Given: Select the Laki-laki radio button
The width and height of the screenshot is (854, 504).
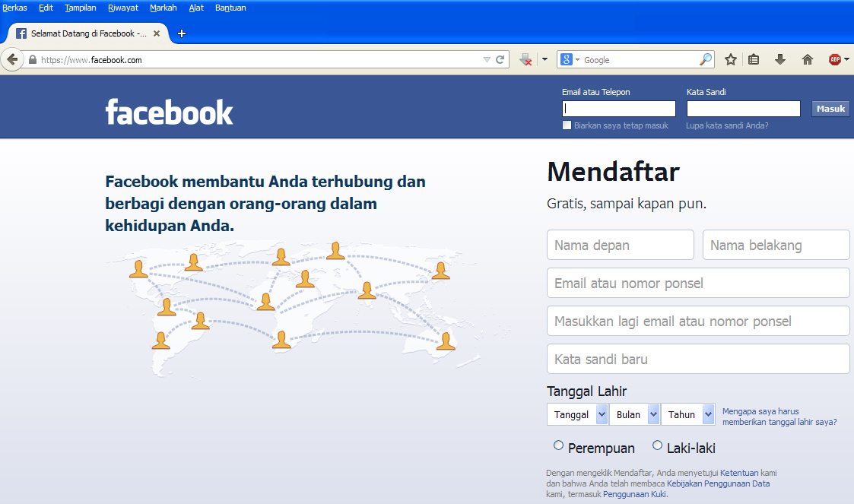Looking at the screenshot, I should coord(658,445).
